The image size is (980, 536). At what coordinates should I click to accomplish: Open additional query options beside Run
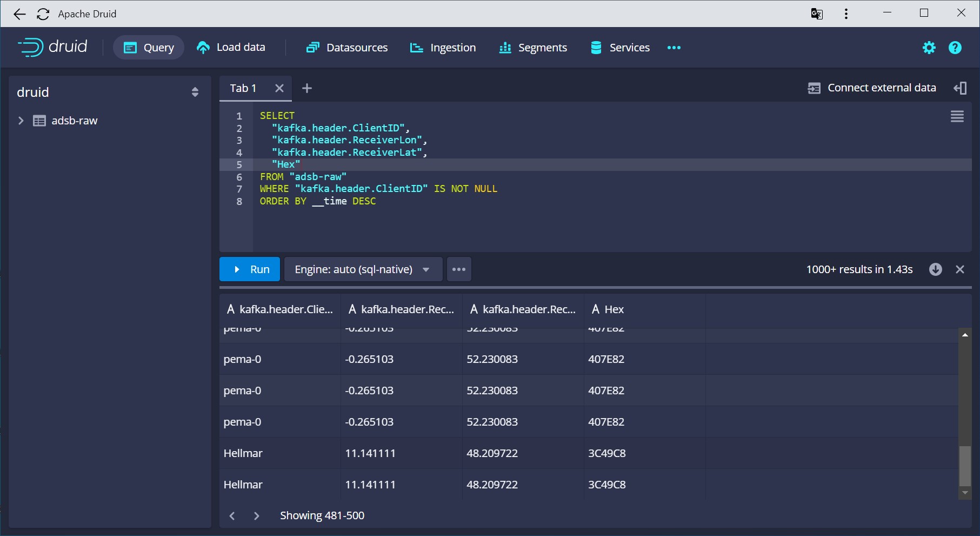[x=458, y=269]
